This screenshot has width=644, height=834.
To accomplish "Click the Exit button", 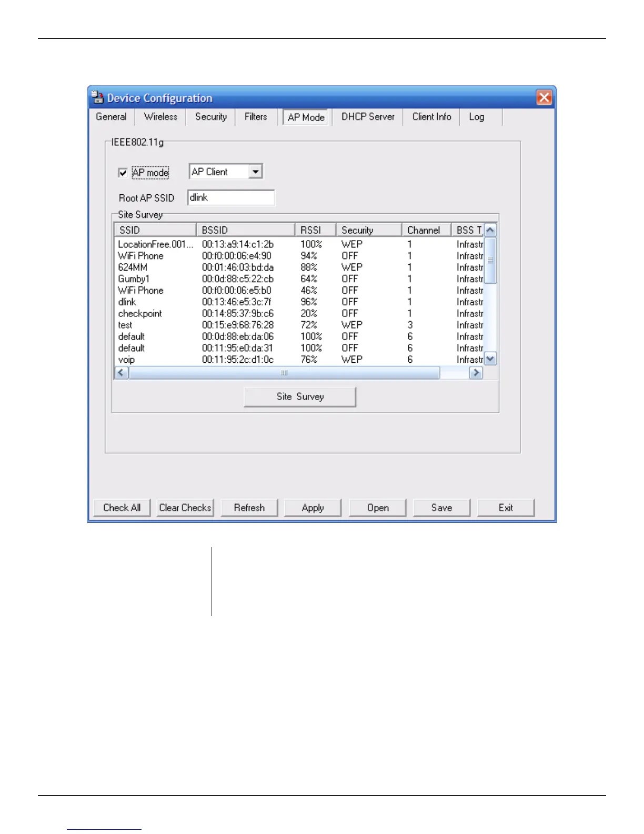I will point(506,508).
